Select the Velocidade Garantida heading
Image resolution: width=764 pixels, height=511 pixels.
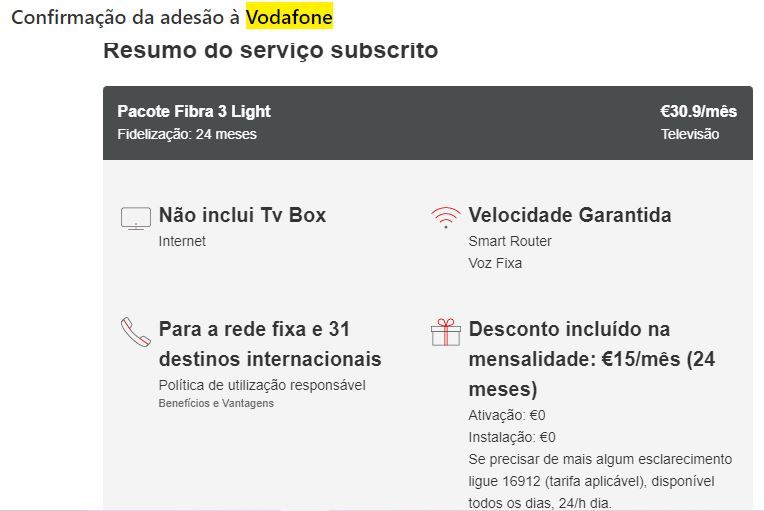point(570,215)
